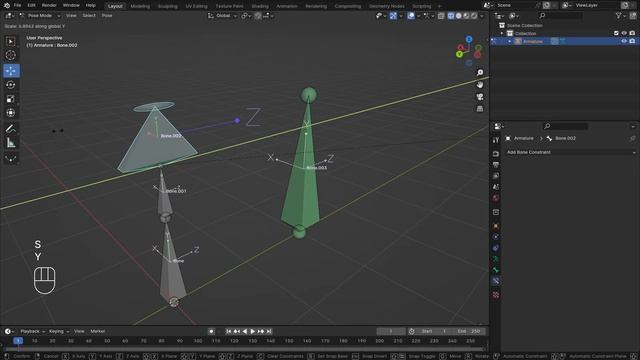This screenshot has width=640, height=360.
Task: Toggle render camera icon for Armature
Action: (632, 41)
